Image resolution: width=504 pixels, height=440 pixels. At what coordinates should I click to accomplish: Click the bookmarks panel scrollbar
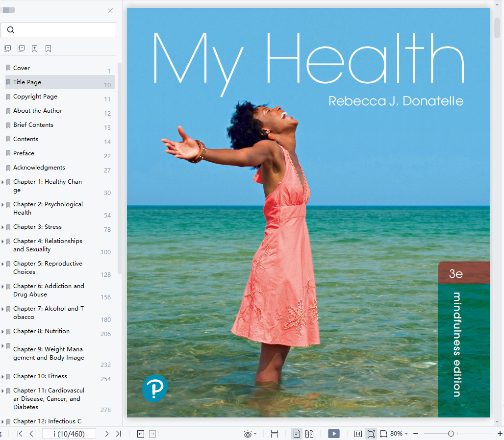(x=120, y=169)
